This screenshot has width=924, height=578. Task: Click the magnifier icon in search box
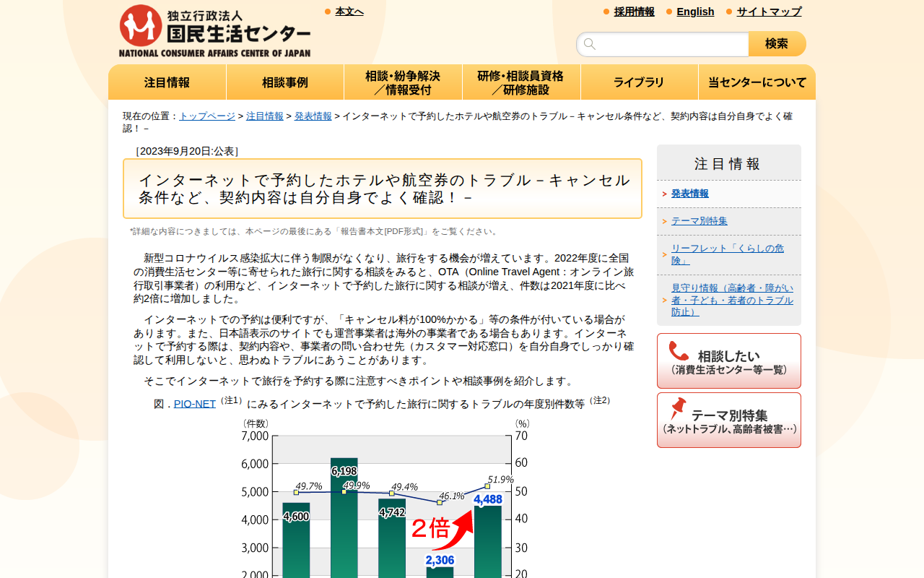coord(590,44)
